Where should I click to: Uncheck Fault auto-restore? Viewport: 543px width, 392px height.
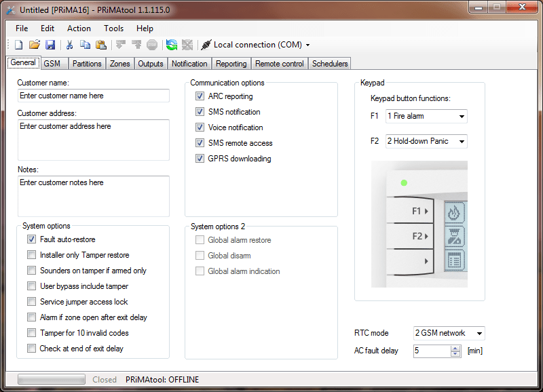(31, 239)
